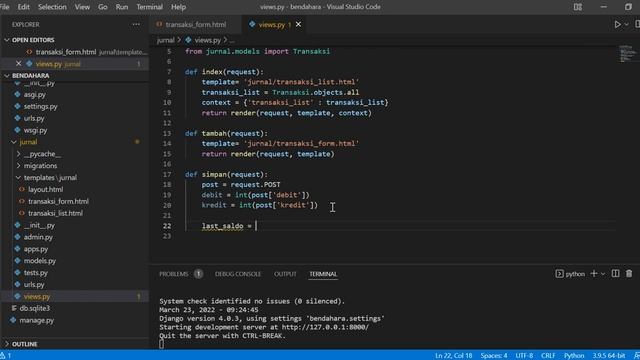Switch to the Output tab
The image size is (640, 360).
285,274
